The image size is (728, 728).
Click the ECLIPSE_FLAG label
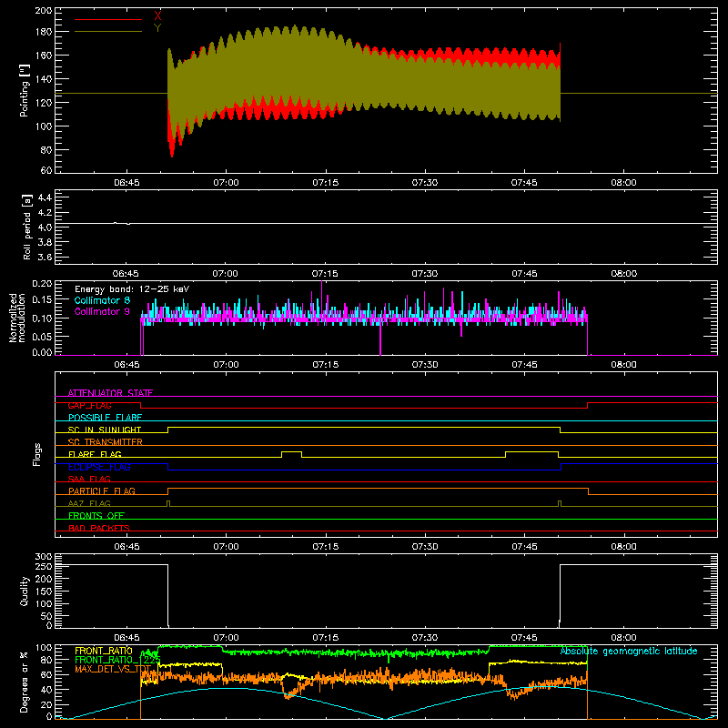point(99,467)
